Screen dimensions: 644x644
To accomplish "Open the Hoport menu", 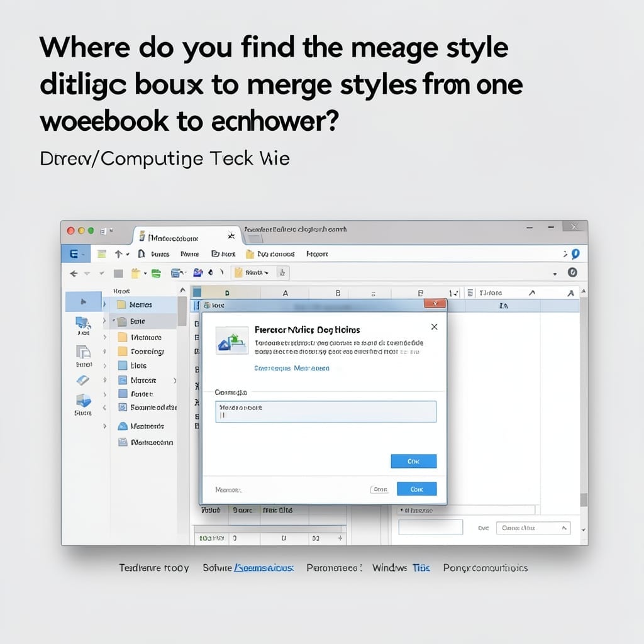I will pos(317,254).
